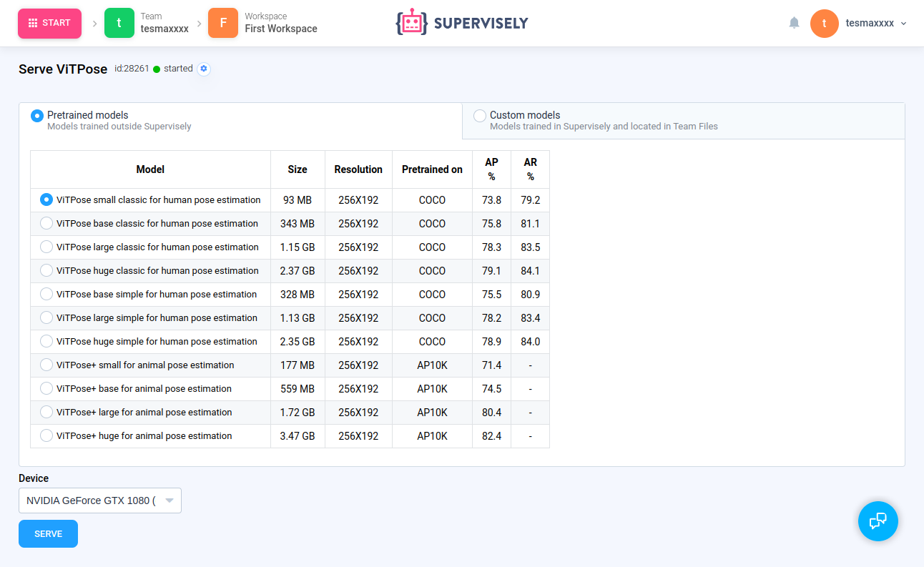Open the app settings gear next to started
This screenshot has width=924, height=567.
click(x=204, y=69)
